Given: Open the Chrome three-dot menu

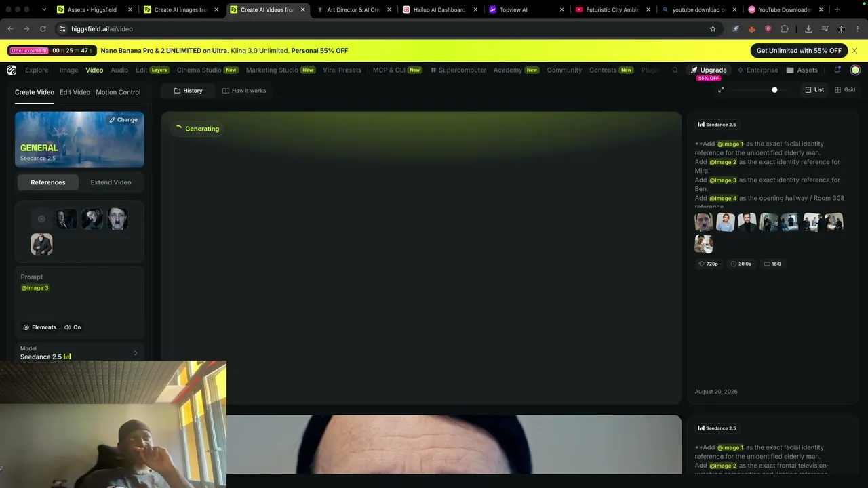Looking at the screenshot, I should pyautogui.click(x=858, y=29).
